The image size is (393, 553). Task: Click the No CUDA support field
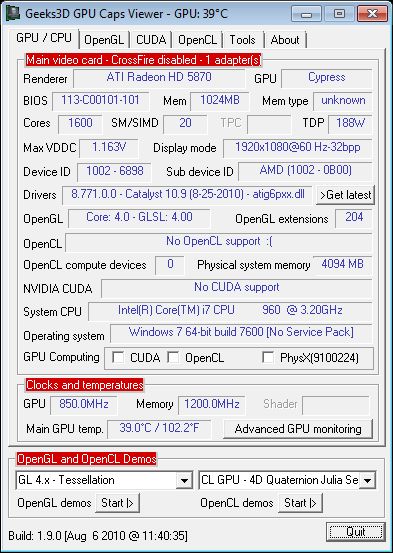click(237, 288)
